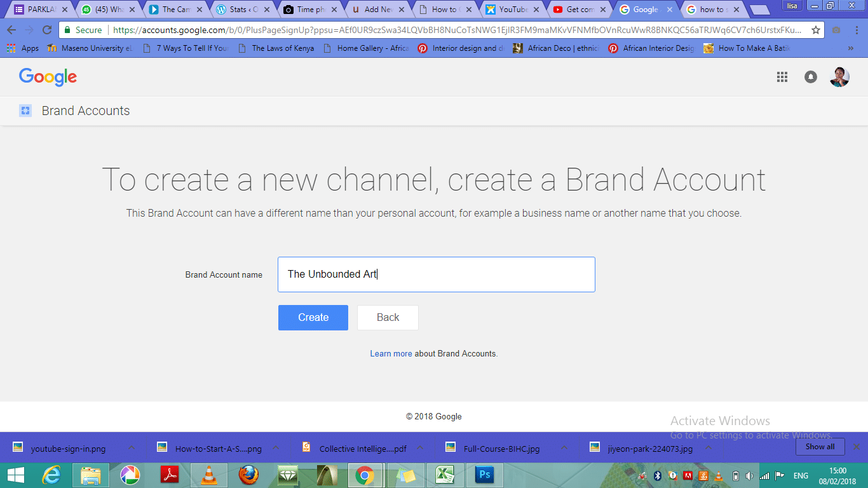Expand options for youtube-sign-in.png download
The image size is (868, 488).
coord(132,448)
